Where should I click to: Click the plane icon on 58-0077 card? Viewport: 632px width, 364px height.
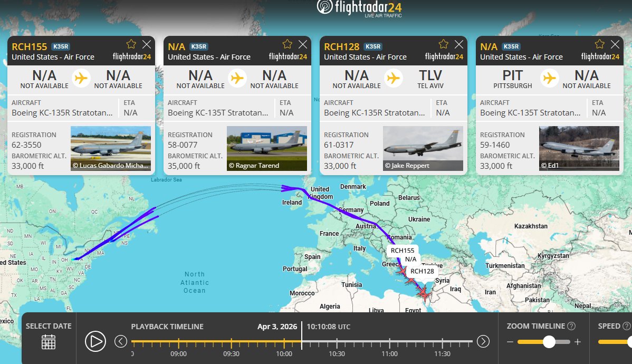click(x=237, y=78)
